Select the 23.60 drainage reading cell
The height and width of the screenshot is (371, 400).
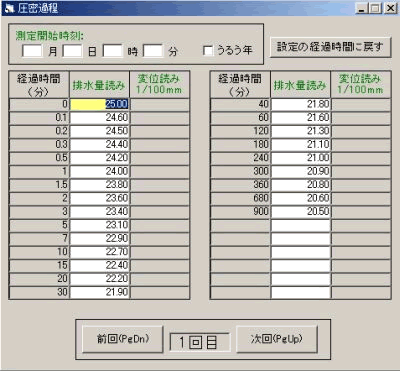coord(99,198)
